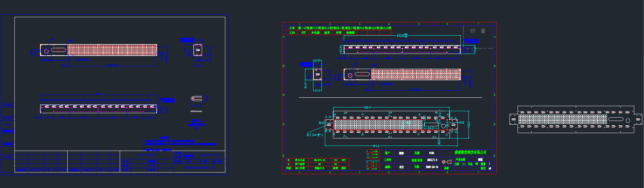This screenshot has height=188, width=644.
Task: Click the green company name in title block
Action: click(x=470, y=152)
